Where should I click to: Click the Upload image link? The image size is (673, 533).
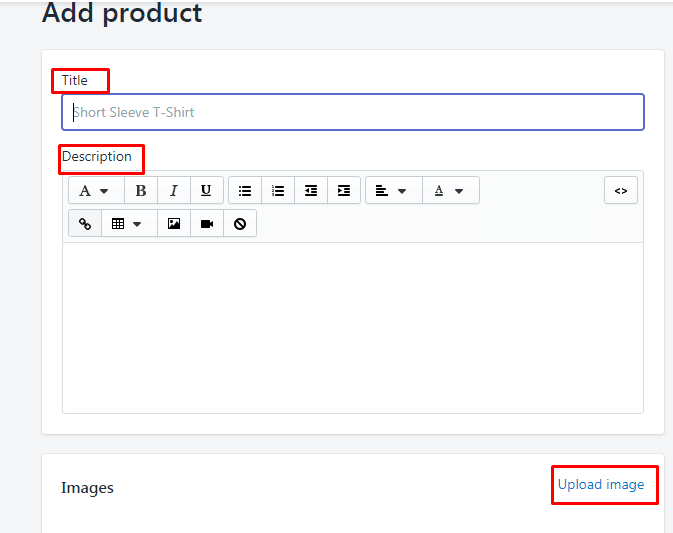pyautogui.click(x=601, y=485)
